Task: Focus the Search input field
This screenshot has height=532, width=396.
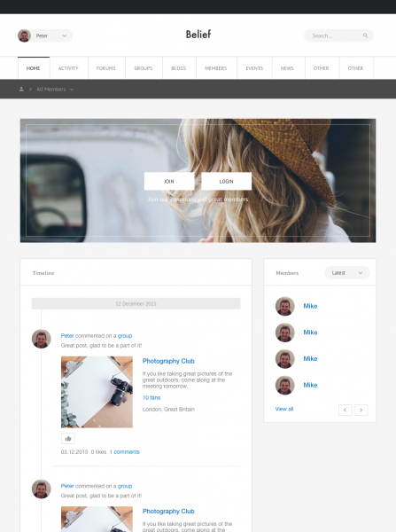Action: (x=338, y=35)
